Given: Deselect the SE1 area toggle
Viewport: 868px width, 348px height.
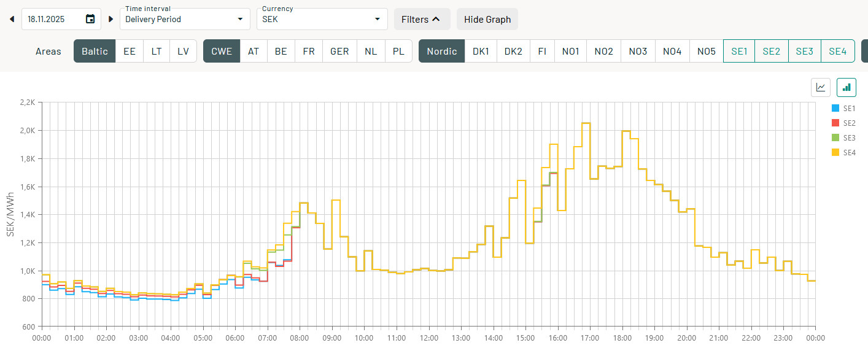Looking at the screenshot, I should point(739,52).
